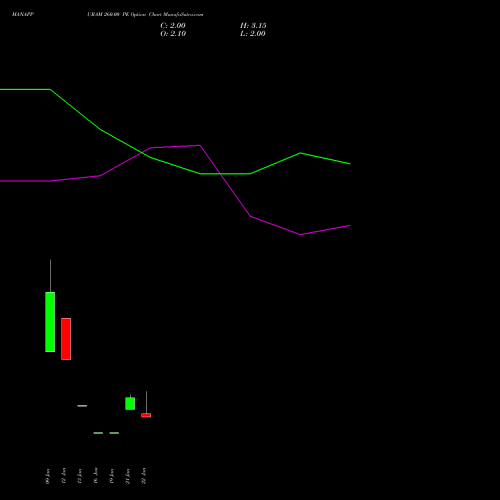Click the MANAPP symbol label

tap(23, 14)
